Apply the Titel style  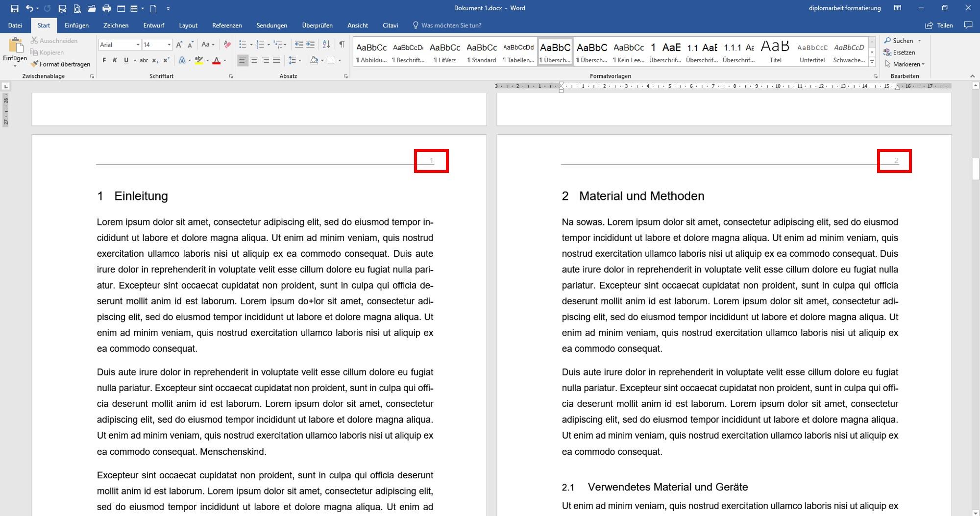point(775,51)
